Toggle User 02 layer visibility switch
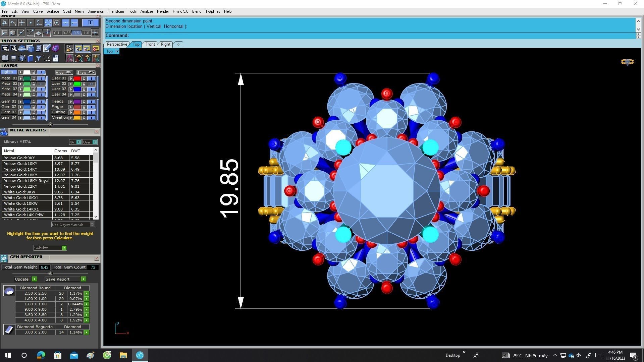The width and height of the screenshot is (644, 362). 91,84
